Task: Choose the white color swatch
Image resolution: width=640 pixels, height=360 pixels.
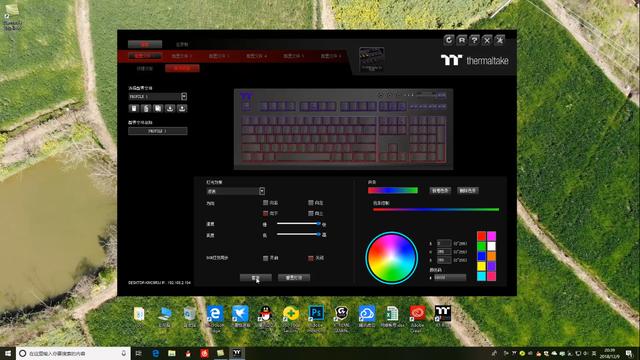Action: point(491,246)
